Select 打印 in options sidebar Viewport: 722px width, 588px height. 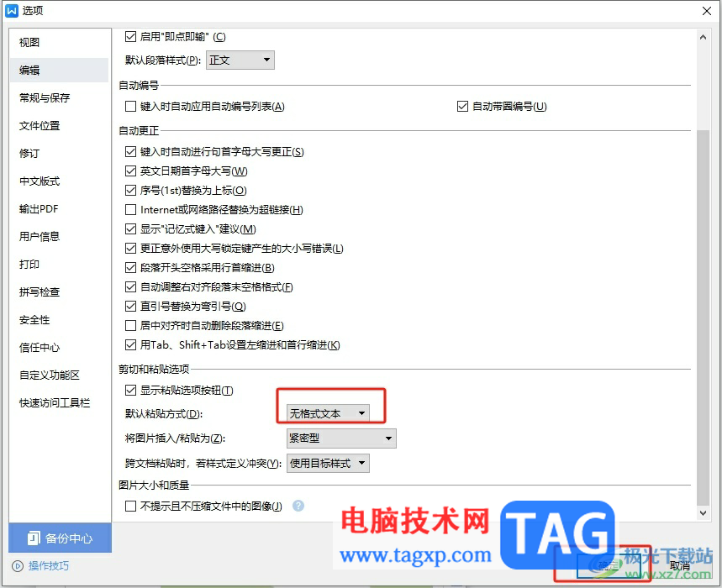coord(60,264)
